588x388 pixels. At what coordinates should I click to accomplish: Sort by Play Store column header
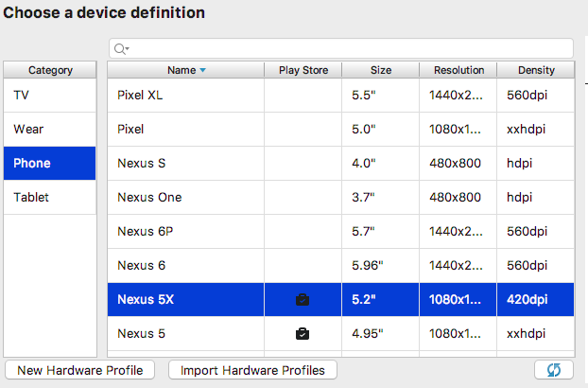(303, 70)
